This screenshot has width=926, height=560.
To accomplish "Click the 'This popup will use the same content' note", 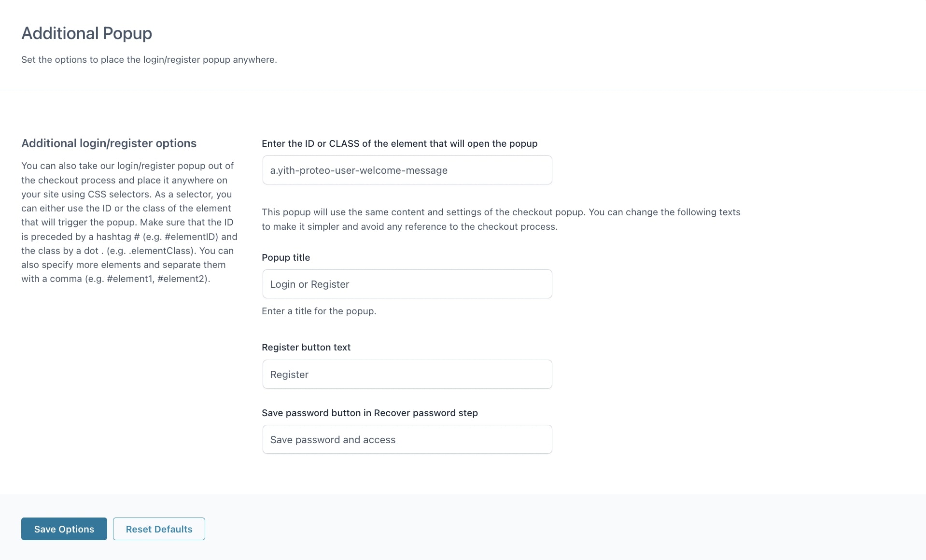I will pyautogui.click(x=501, y=219).
